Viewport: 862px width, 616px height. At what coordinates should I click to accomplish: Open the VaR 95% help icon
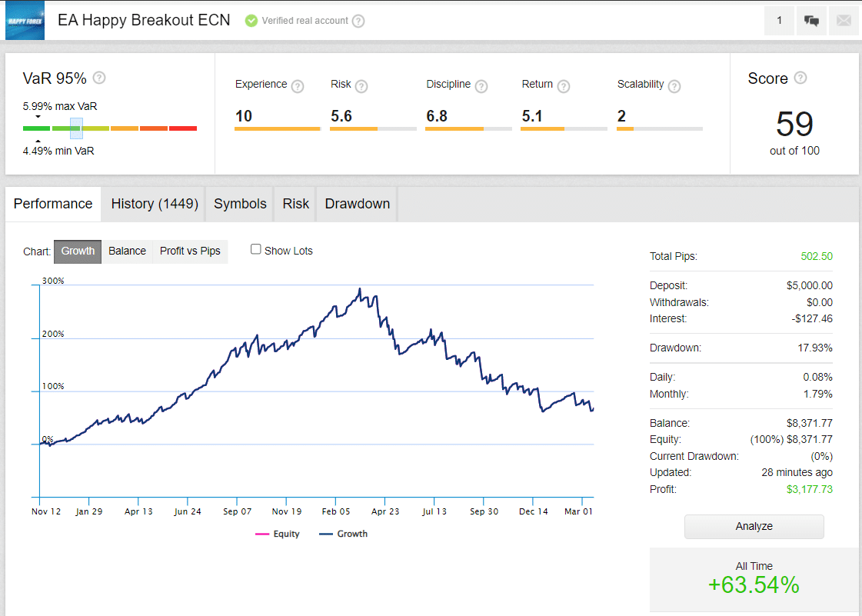click(101, 78)
